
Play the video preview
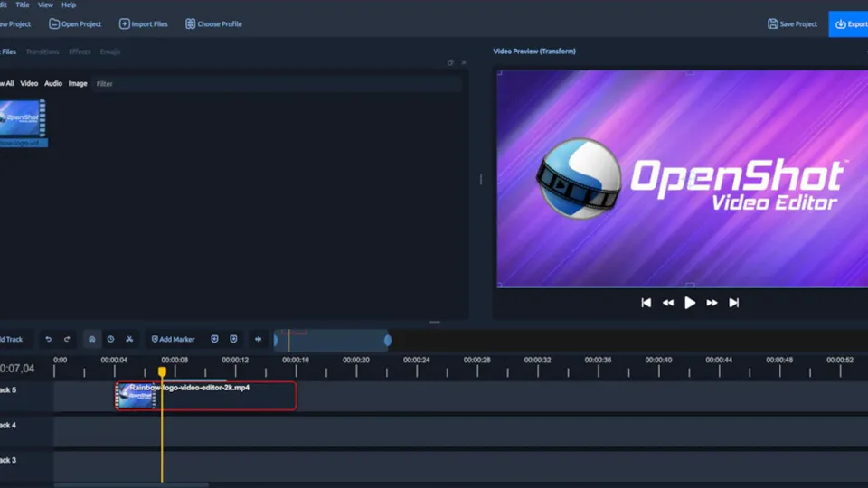(690, 303)
